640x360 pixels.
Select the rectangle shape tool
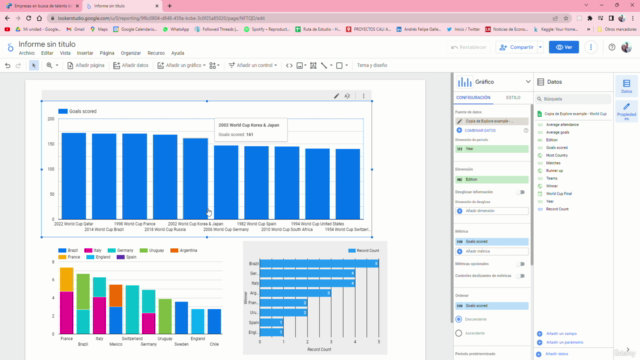coord(339,65)
